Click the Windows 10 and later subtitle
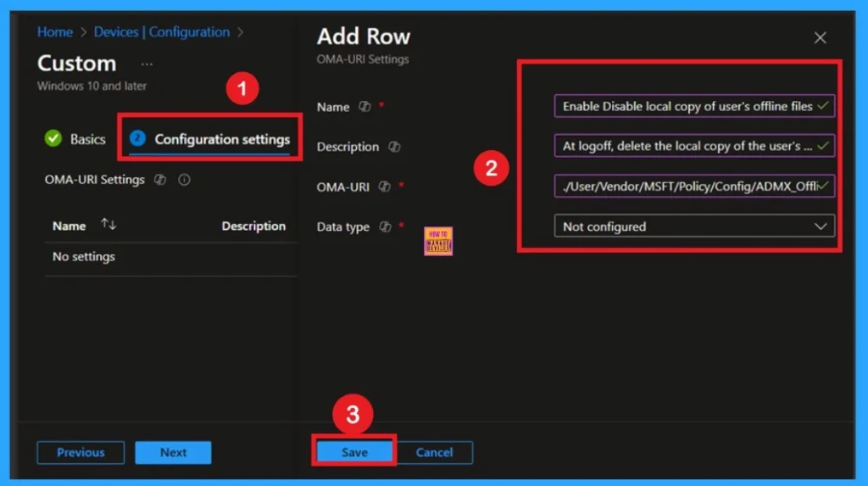 tap(92, 86)
